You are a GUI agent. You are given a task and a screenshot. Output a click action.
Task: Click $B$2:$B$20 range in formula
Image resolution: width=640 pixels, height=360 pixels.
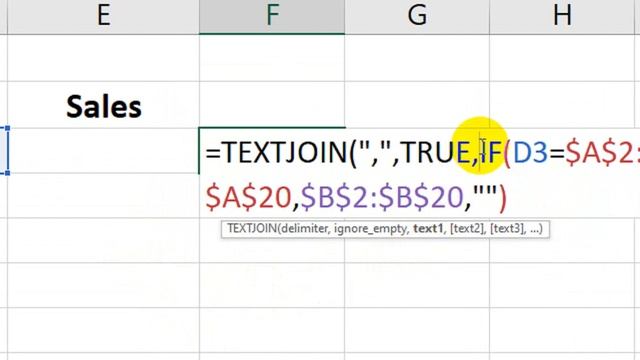click(382, 197)
